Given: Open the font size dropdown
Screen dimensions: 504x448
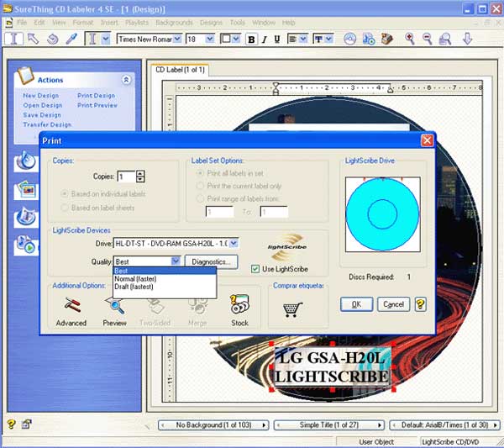Looking at the screenshot, I should 210,40.
